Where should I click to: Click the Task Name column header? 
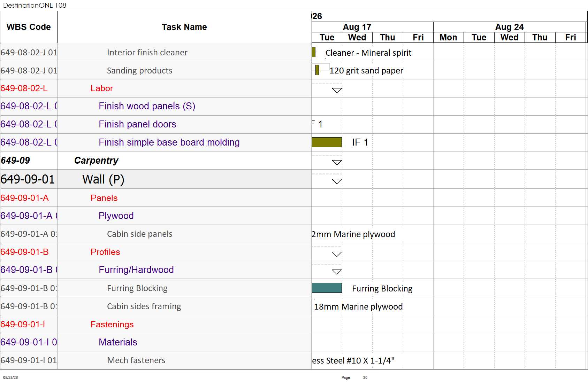pos(184,27)
